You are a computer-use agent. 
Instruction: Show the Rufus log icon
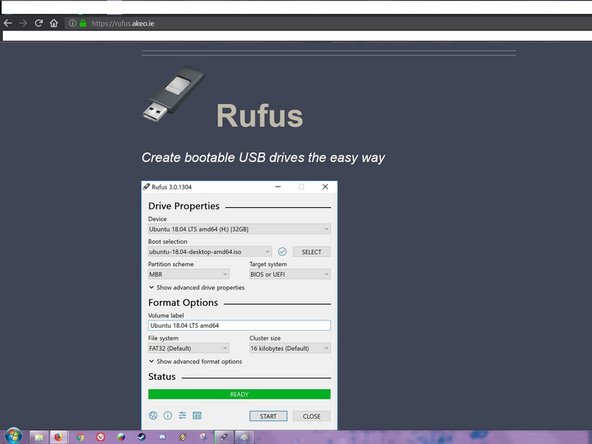(x=197, y=416)
